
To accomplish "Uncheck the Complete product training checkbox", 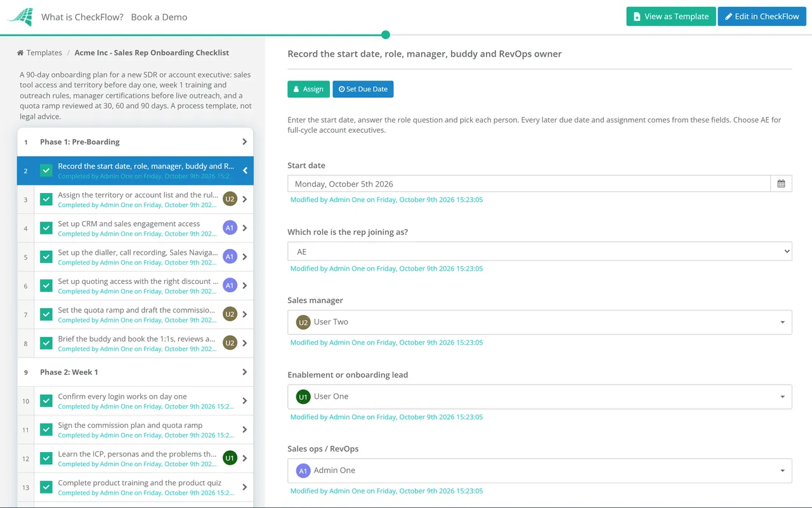I will [46, 487].
